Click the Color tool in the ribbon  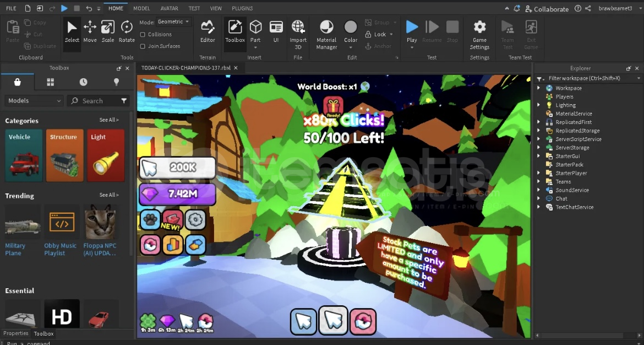click(x=351, y=31)
